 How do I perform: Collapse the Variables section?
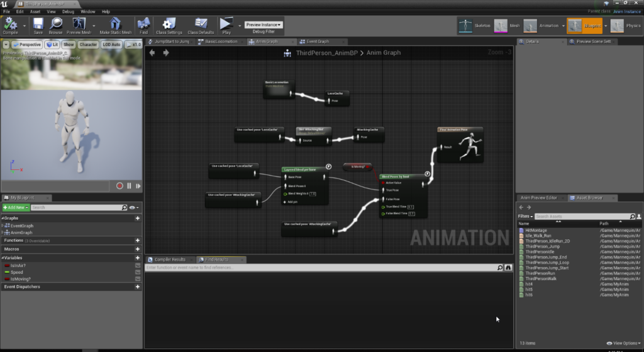(3, 258)
